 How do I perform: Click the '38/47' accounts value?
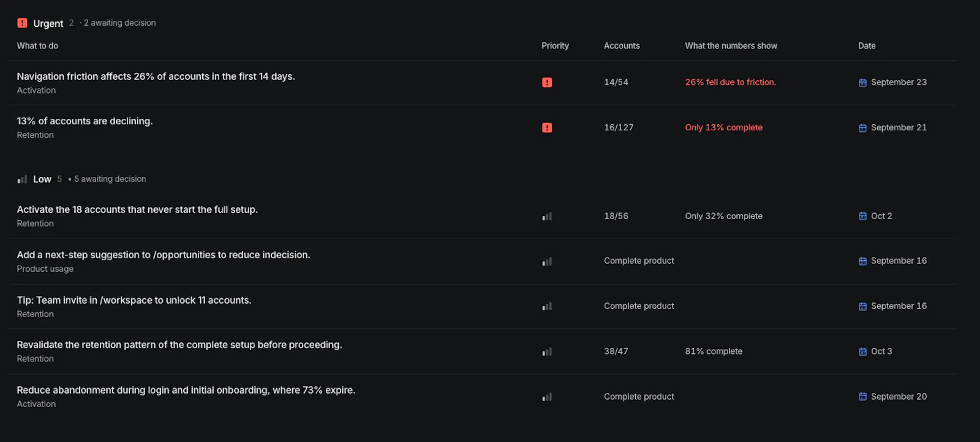point(616,351)
